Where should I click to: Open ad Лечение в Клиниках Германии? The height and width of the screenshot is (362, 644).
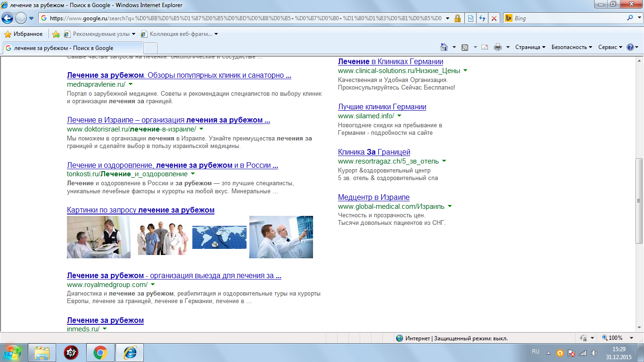[x=390, y=62]
